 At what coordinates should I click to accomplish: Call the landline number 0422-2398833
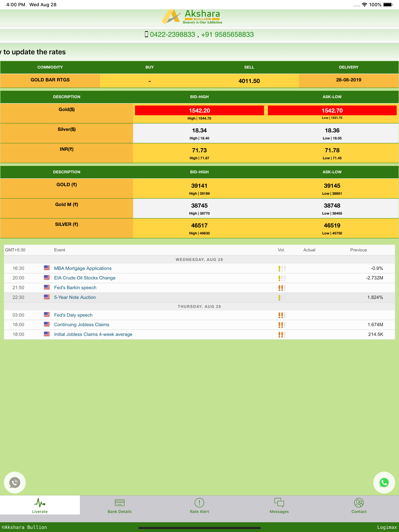coord(172,34)
